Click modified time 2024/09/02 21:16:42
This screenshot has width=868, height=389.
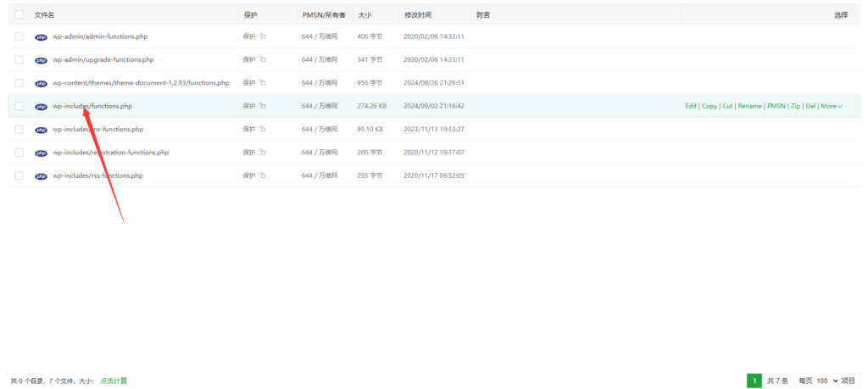point(434,106)
